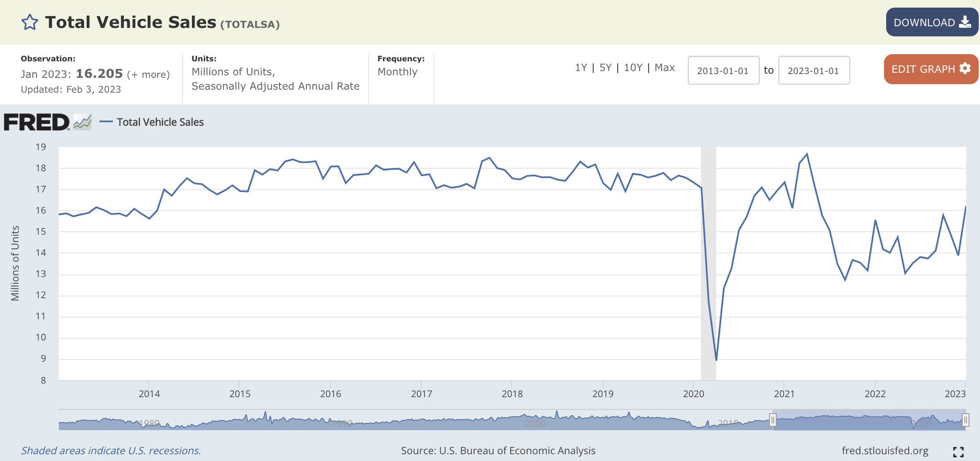This screenshot has width=980, height=461.
Task: Open the Edit Graph panel
Action: click(x=931, y=69)
